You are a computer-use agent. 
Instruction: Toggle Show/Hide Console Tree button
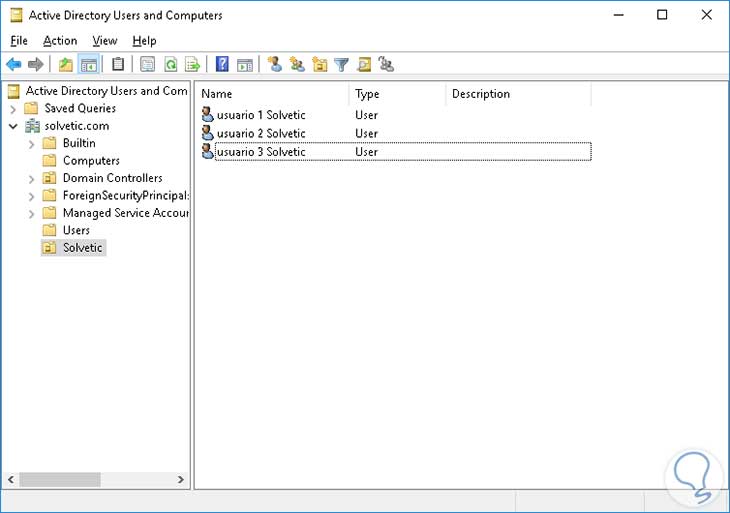click(x=88, y=64)
